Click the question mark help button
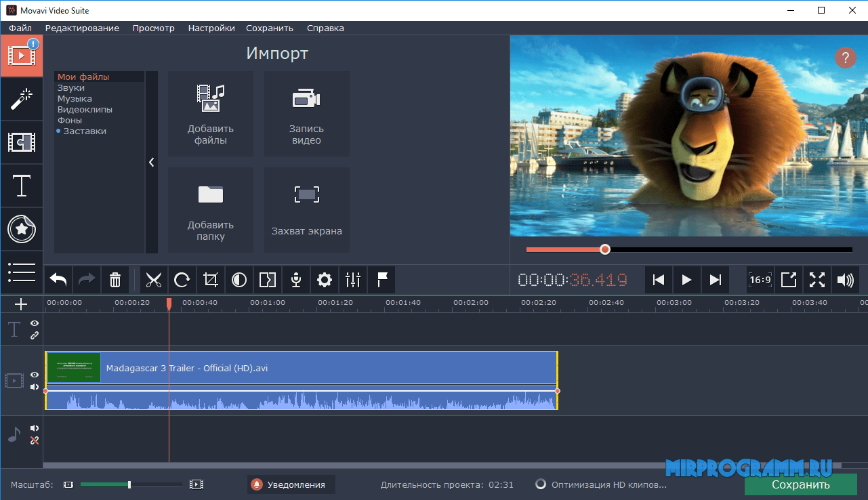 pyautogui.click(x=845, y=58)
